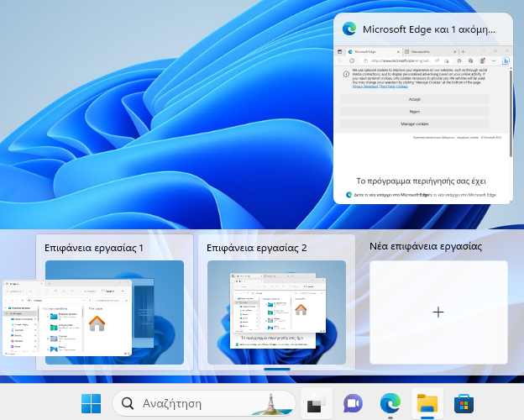Click the Επιφάνεια εργασίας 1 label
Image resolution: width=524 pixels, height=420 pixels.
94,248
